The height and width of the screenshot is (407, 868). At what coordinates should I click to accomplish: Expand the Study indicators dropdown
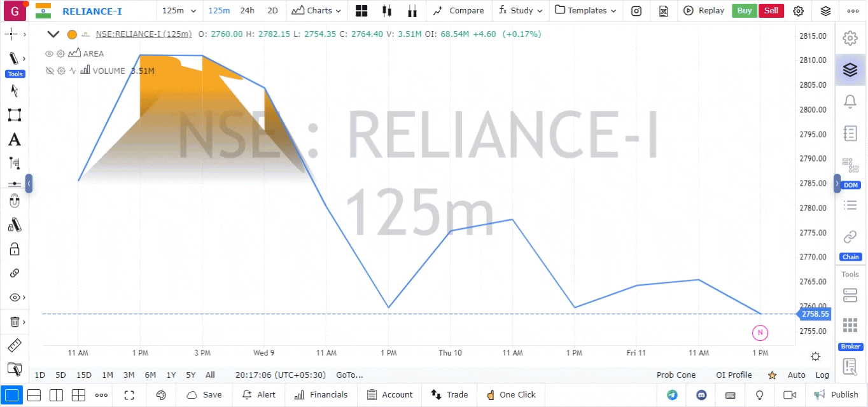click(x=521, y=11)
